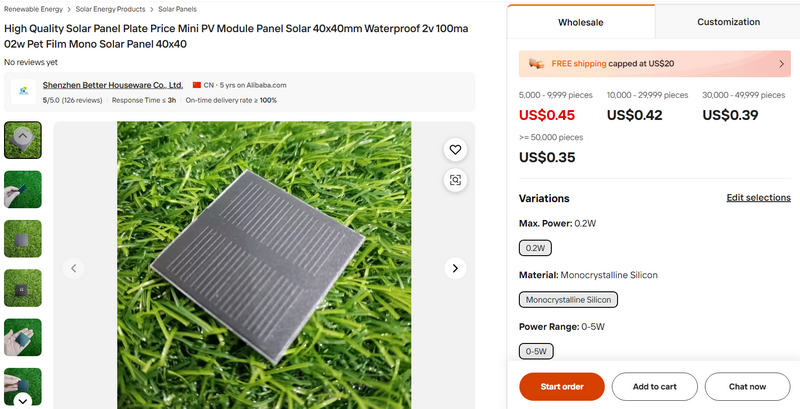Show next product image with right arrow
The width and height of the screenshot is (800, 409).
(x=455, y=268)
